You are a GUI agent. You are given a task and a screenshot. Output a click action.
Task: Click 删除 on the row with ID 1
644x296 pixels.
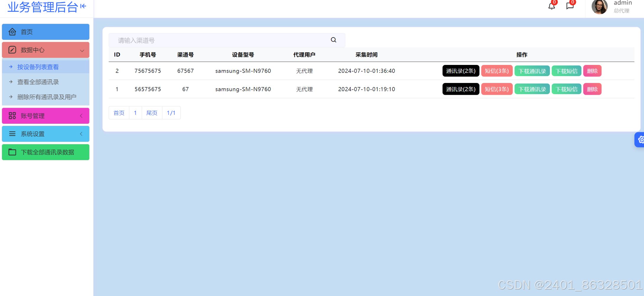pyautogui.click(x=592, y=89)
